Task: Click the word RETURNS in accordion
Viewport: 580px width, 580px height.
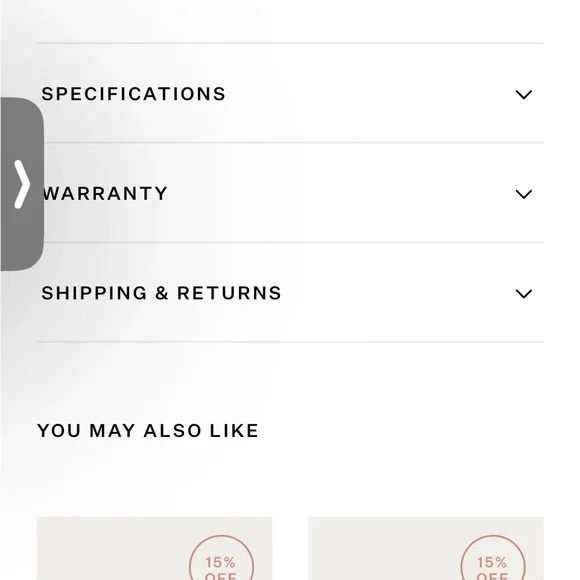Action: (229, 293)
